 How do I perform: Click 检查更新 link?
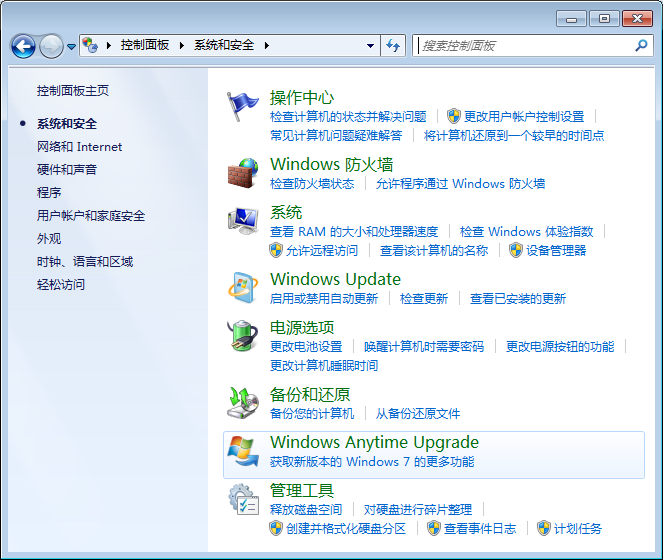tap(424, 299)
